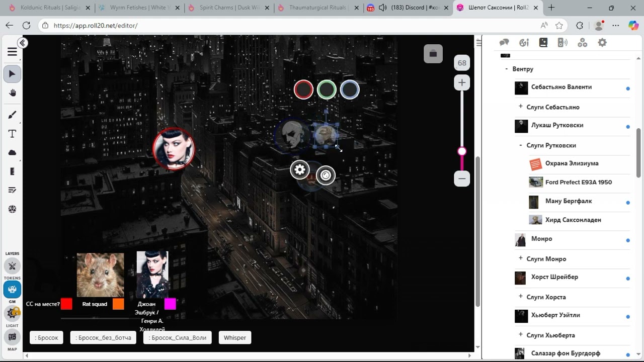Open the Collections tab
Image resolution: width=644 pixels, height=362 pixels.
pos(582,43)
